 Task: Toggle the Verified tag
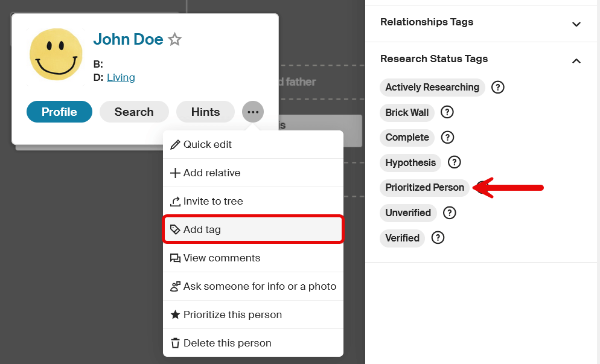[x=402, y=238]
